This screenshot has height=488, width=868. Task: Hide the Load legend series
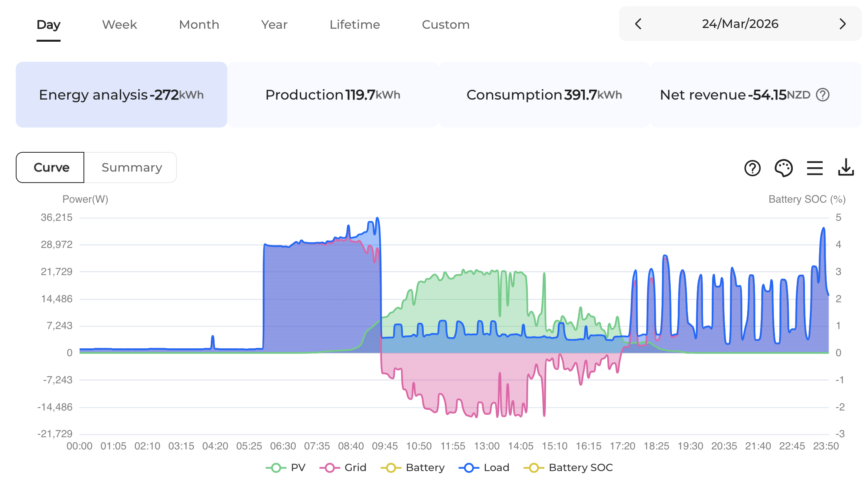click(484, 468)
